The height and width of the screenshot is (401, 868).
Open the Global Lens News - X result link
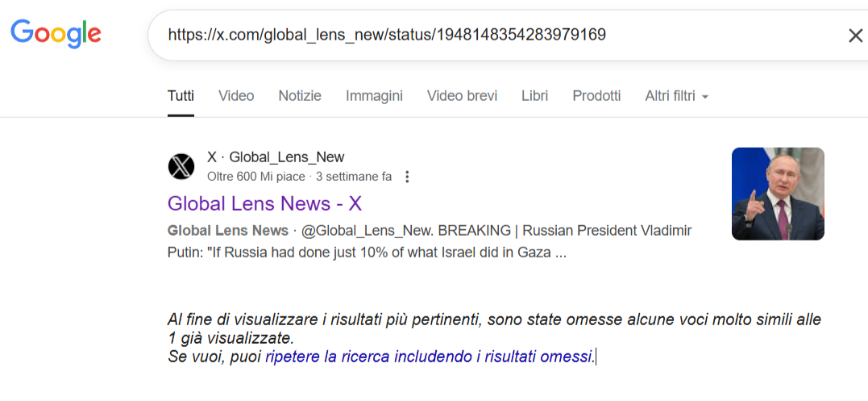point(264,204)
